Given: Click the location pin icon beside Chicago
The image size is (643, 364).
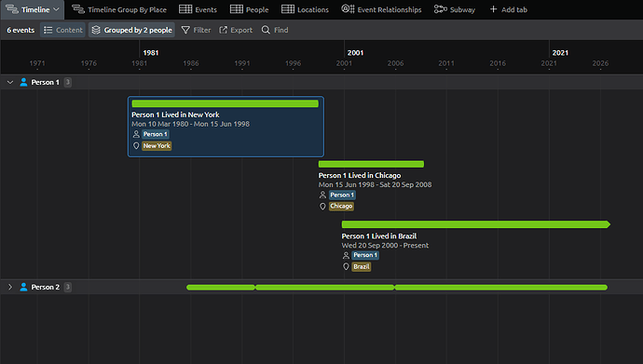Looking at the screenshot, I should point(322,207).
